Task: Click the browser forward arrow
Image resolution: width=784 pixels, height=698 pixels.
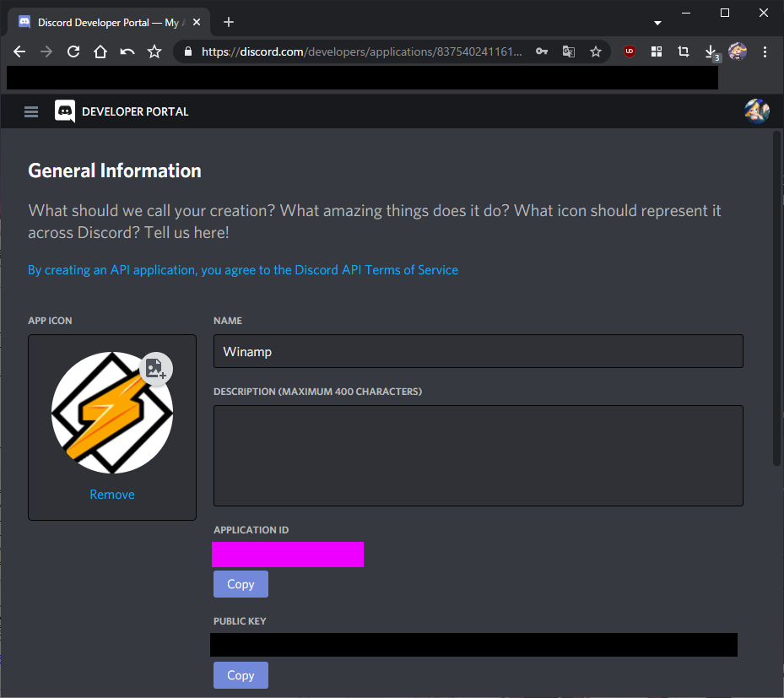Action: 46,51
